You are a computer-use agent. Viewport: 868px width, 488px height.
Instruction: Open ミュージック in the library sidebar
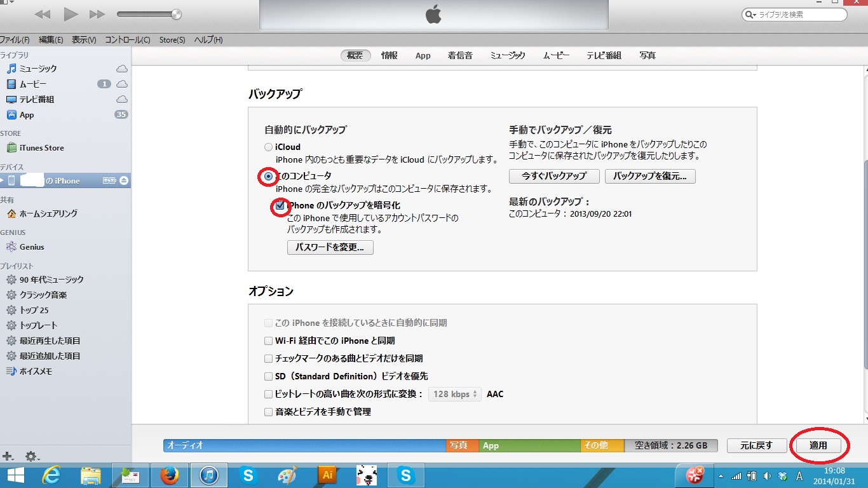point(38,69)
